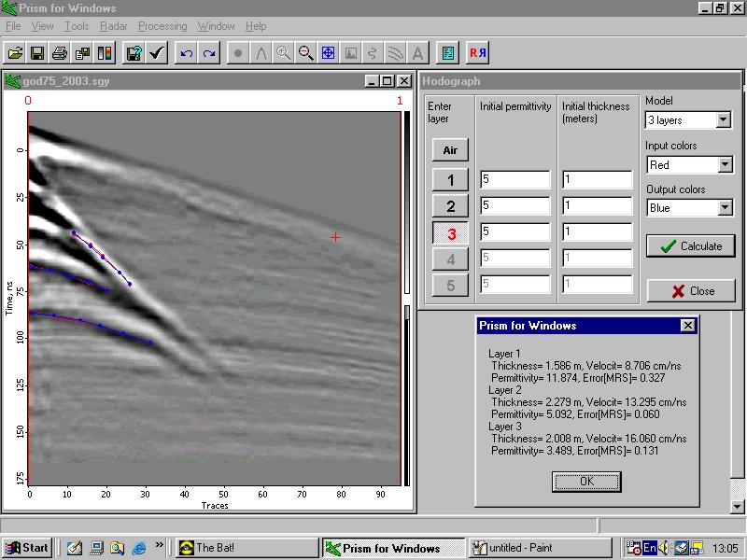
Task: Click the Print icon in the toolbar
Action: pos(60,52)
